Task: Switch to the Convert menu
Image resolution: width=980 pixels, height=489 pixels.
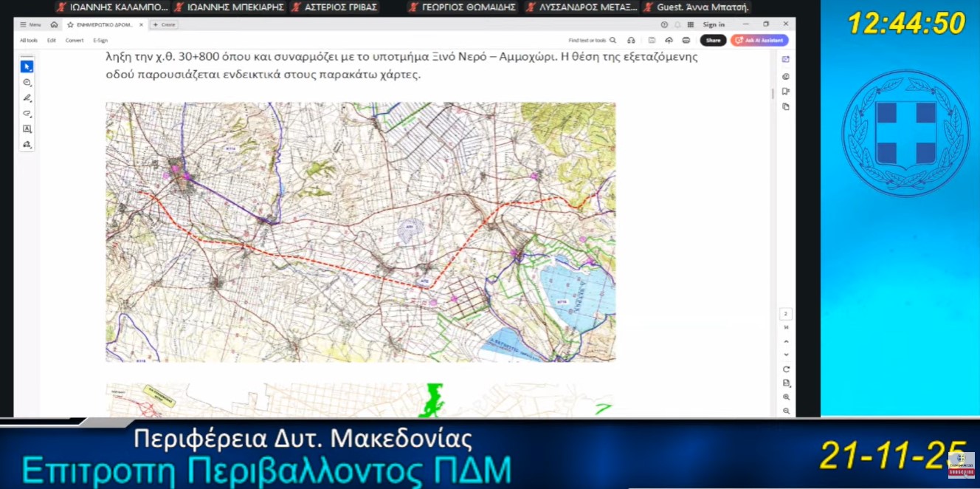Action: (x=75, y=40)
